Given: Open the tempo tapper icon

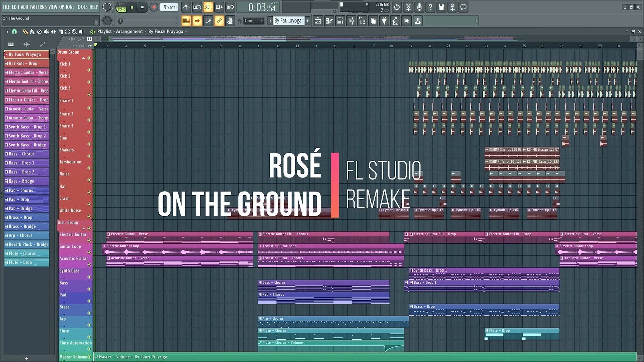Looking at the screenshot, I should click(x=395, y=21).
